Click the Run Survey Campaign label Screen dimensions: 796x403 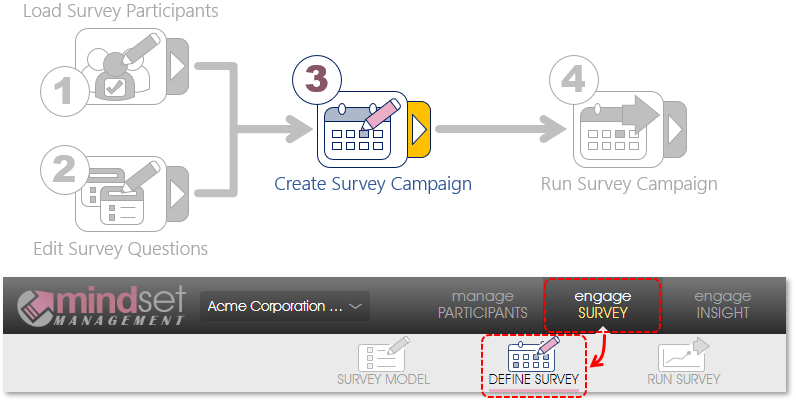pyautogui.click(x=629, y=184)
